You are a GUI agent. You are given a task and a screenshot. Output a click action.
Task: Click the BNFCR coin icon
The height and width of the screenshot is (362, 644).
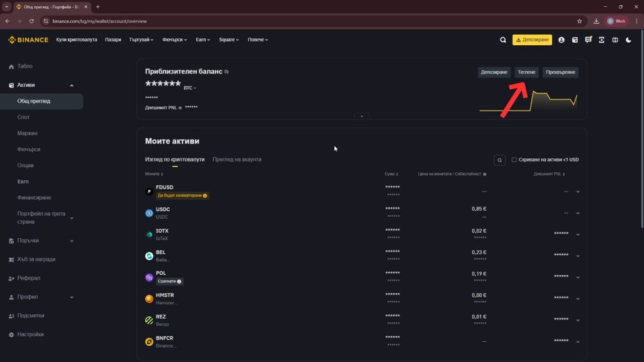149,341
